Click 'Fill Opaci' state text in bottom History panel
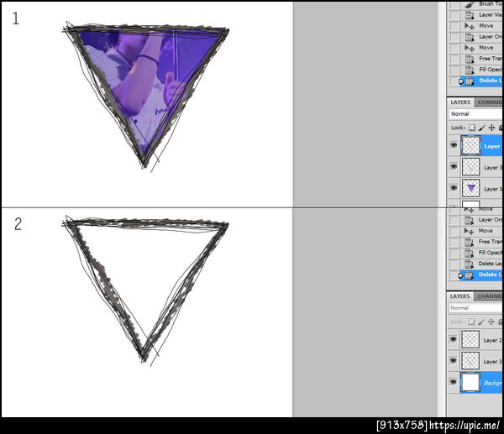This screenshot has height=434, width=504. click(490, 253)
